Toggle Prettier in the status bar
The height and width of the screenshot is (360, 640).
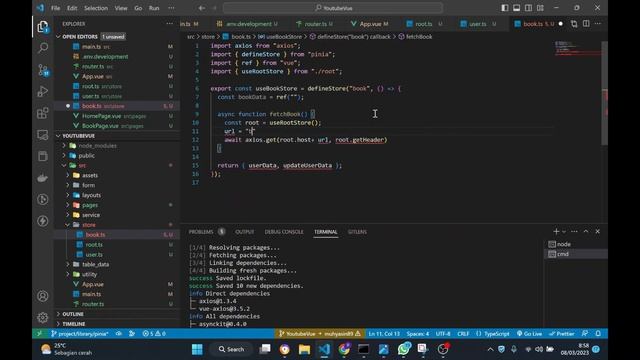(562, 333)
